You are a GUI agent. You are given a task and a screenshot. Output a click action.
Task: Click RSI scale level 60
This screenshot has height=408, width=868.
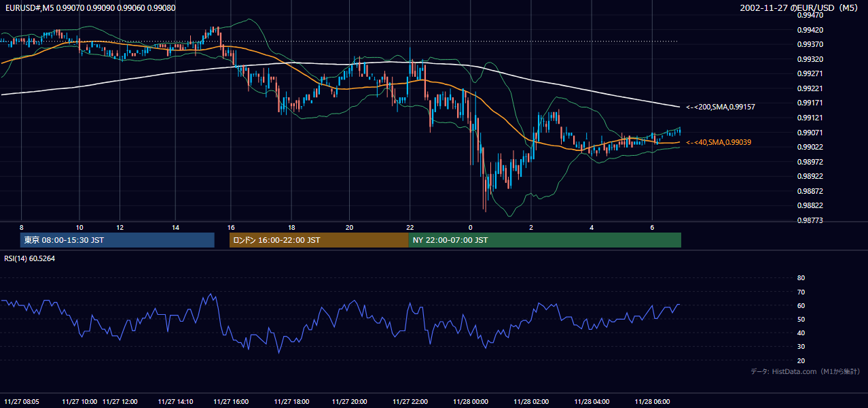coord(801,305)
